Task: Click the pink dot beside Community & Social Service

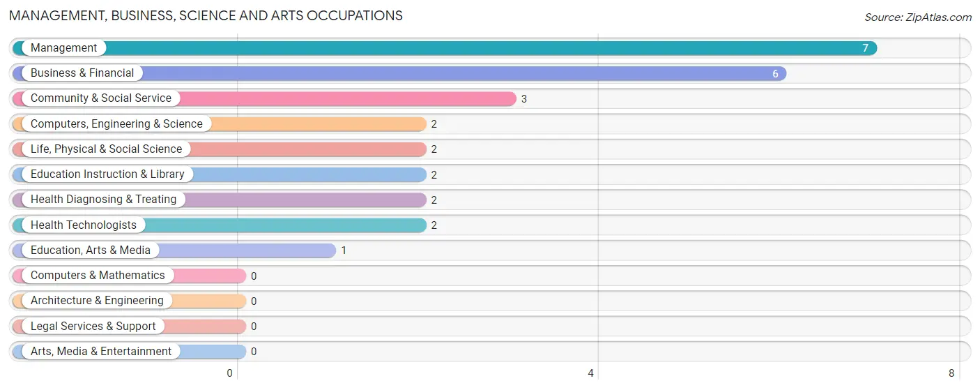Action: [20, 98]
